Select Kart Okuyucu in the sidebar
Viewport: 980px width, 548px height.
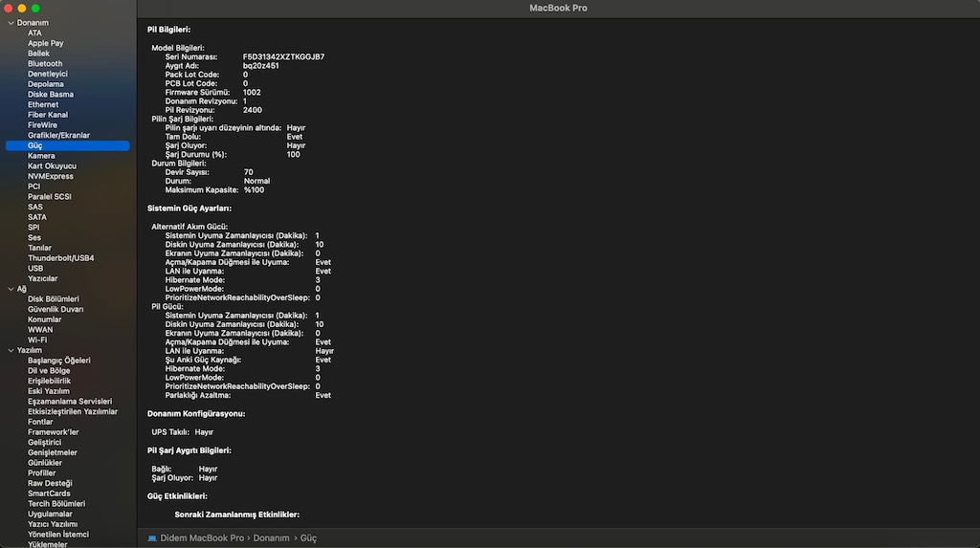(x=52, y=165)
